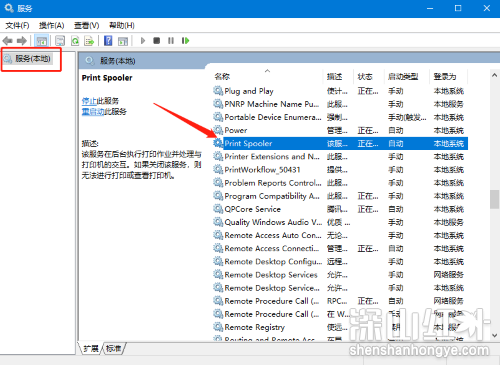The height and width of the screenshot is (365, 500).
Task: Click 本地服务 in Quality Windows Audio row
Action: (449, 222)
